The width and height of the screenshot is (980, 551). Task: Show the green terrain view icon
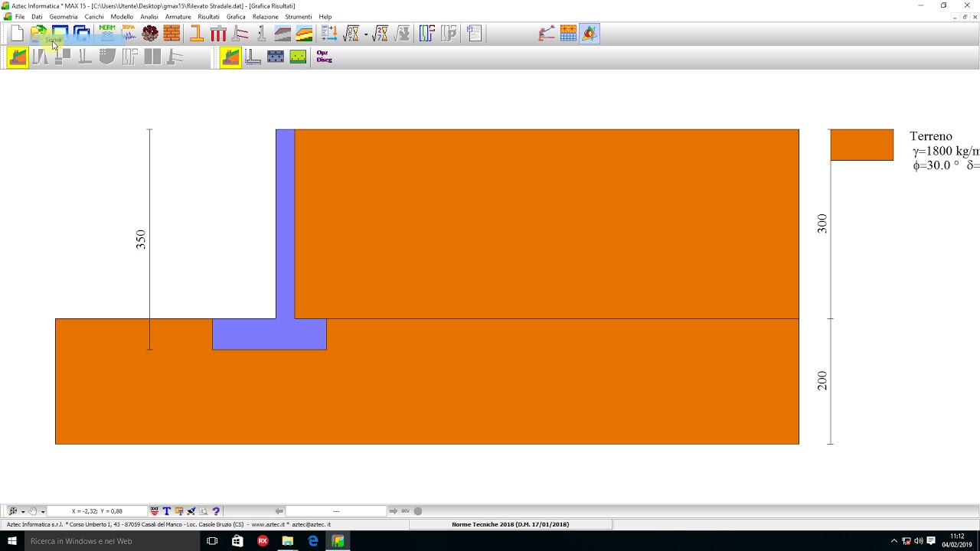click(299, 57)
